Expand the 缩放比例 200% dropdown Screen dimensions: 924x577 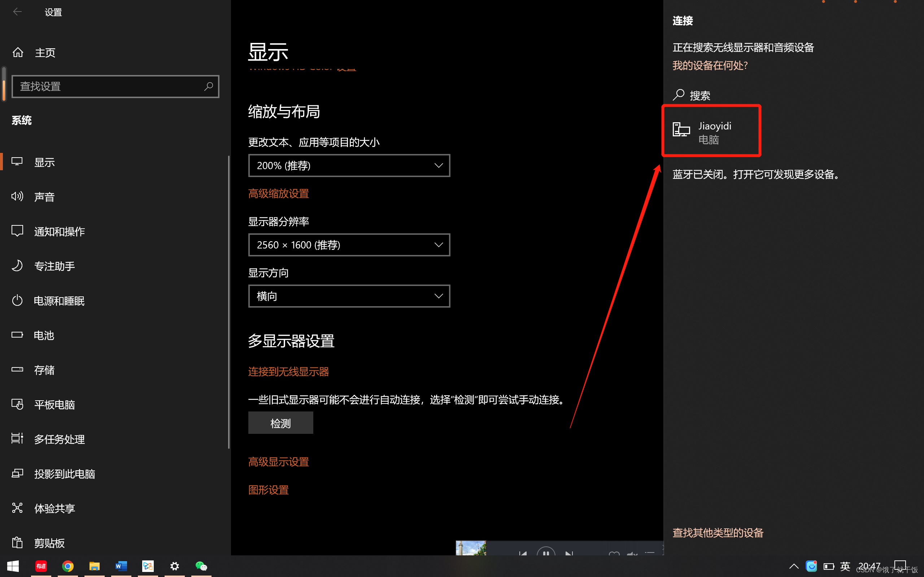349,166
